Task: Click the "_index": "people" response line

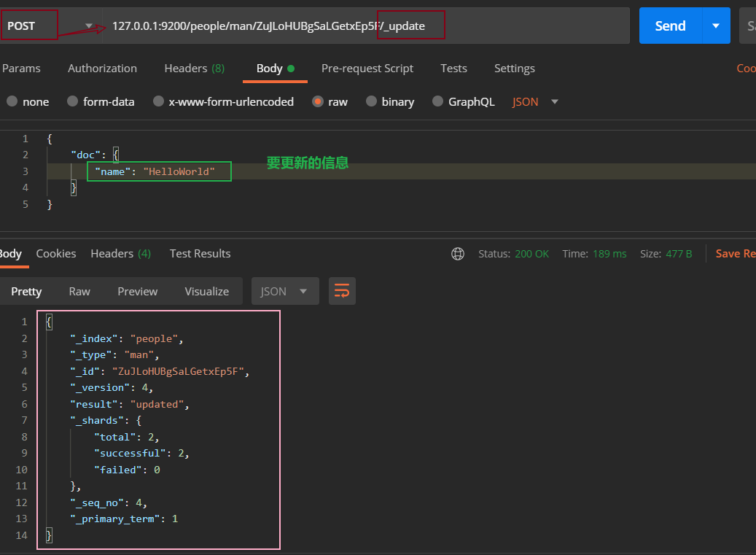Action: [x=127, y=338]
